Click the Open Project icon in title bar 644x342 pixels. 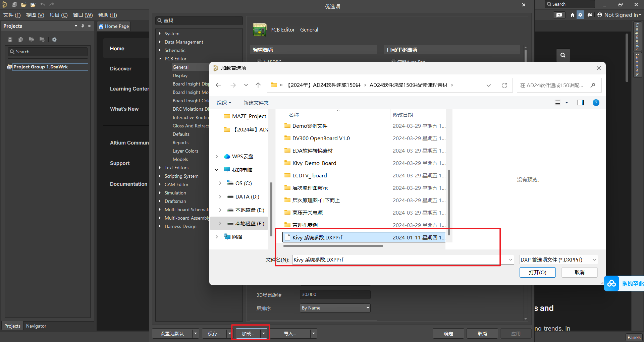pos(33,5)
